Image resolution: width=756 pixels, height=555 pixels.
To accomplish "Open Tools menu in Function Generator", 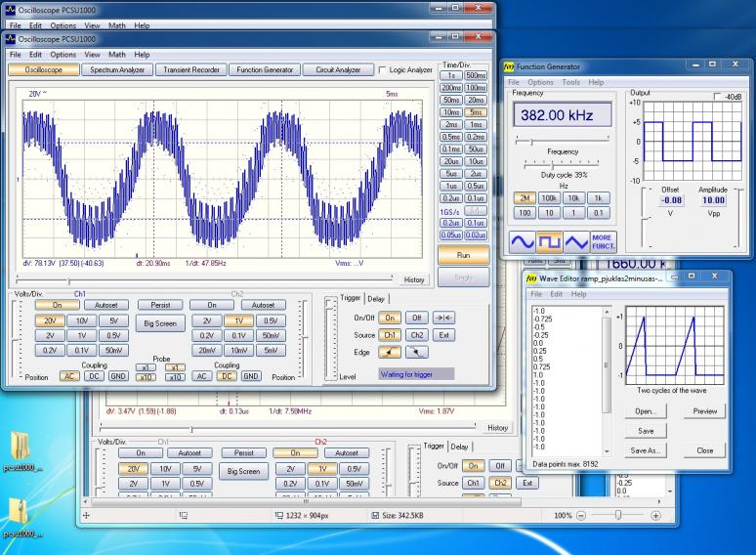I will click(570, 82).
